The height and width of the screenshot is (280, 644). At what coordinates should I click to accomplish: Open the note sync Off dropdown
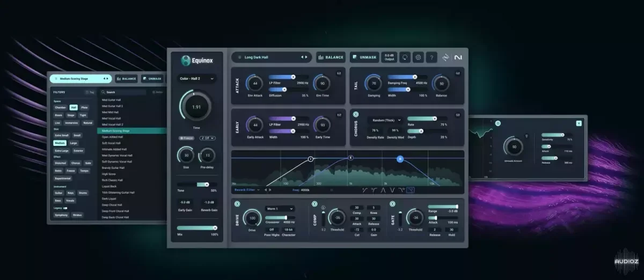[208, 138]
